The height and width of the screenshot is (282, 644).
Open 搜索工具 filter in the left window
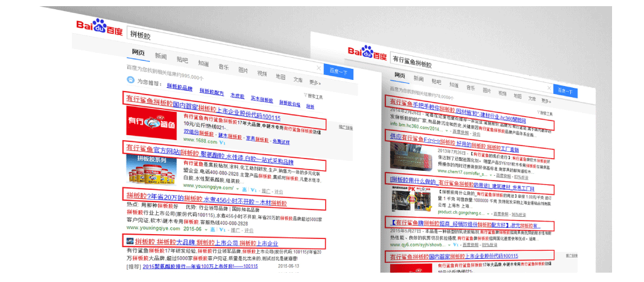point(313,97)
